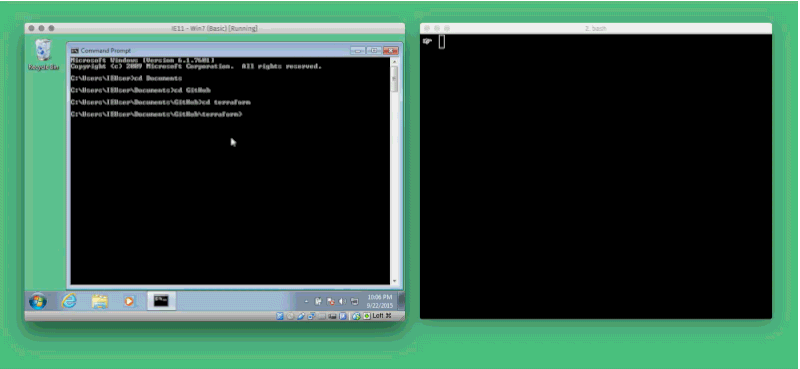Viewport: 800px width, 369px height.
Task: Open the Recycle Bin desktop icon
Action: pyautogui.click(x=43, y=55)
